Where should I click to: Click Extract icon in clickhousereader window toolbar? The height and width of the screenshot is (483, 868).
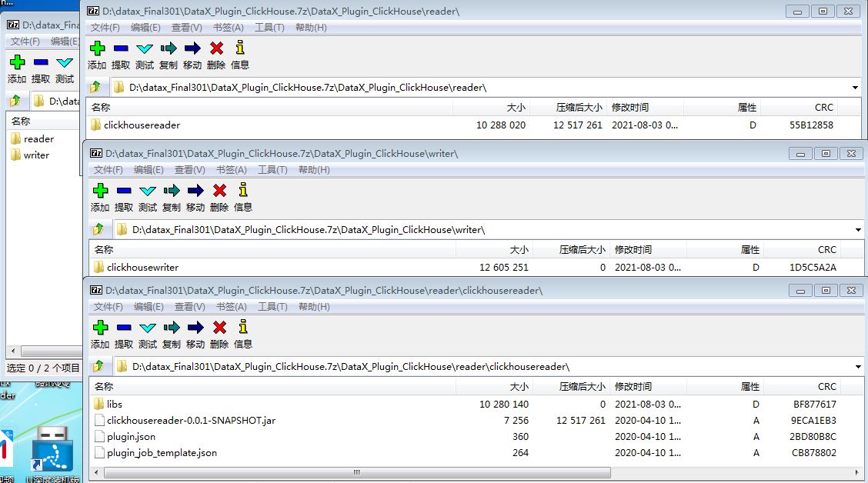point(124,327)
